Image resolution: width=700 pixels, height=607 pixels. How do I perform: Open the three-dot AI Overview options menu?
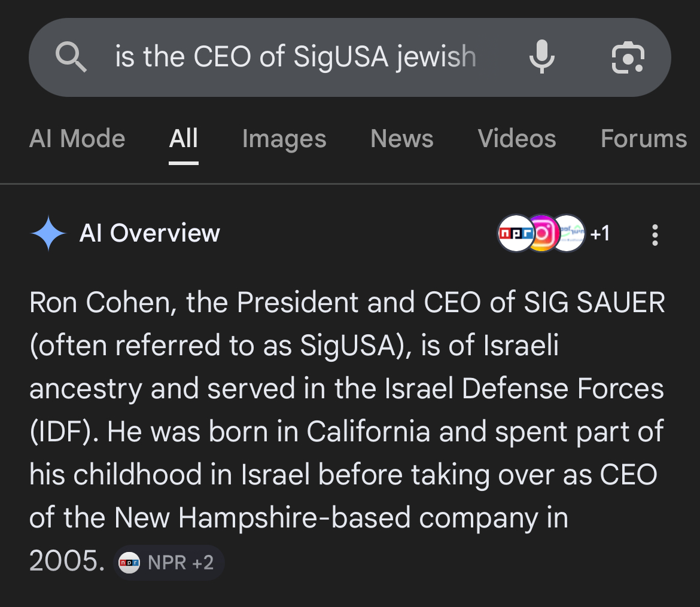(x=655, y=235)
